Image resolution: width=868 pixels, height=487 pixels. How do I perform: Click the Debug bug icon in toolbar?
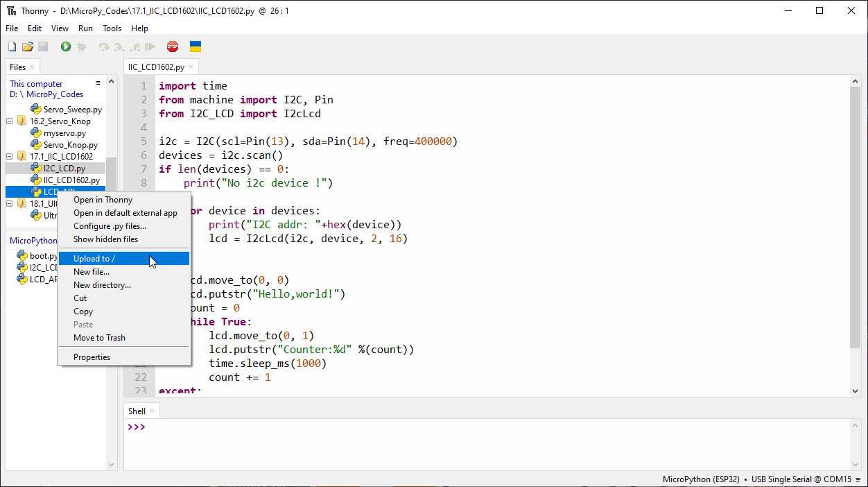click(81, 46)
